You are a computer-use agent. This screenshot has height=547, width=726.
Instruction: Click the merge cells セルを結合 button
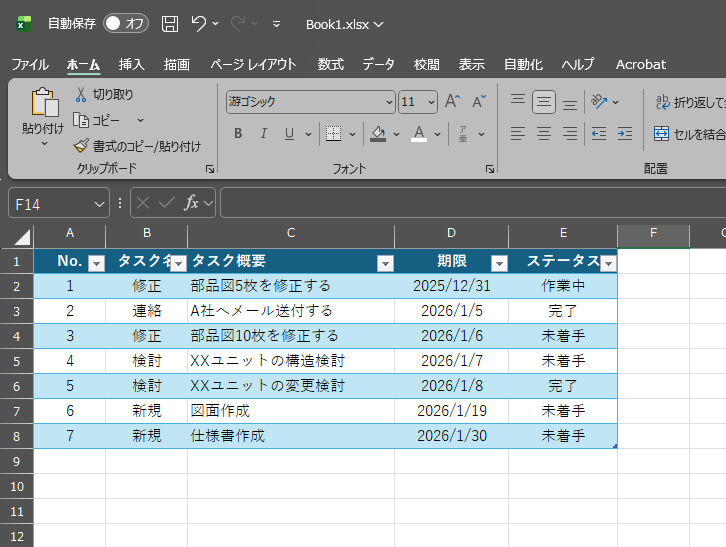coord(689,133)
